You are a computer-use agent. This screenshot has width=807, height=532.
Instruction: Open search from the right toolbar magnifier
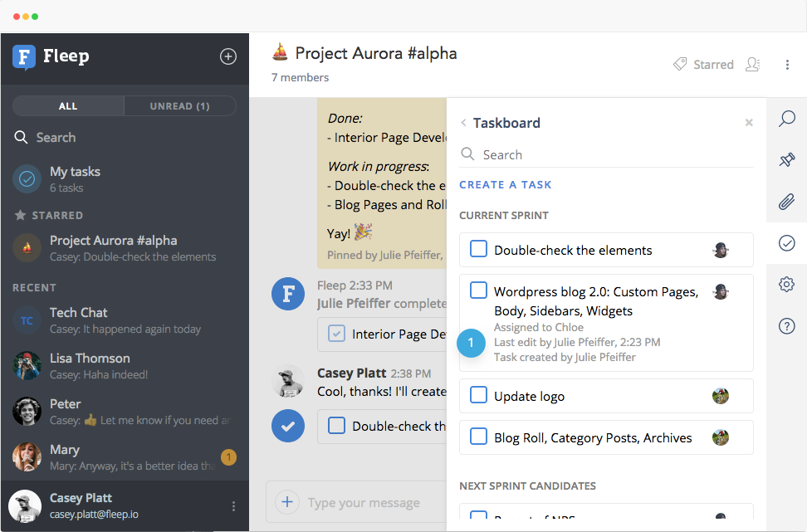(x=786, y=119)
